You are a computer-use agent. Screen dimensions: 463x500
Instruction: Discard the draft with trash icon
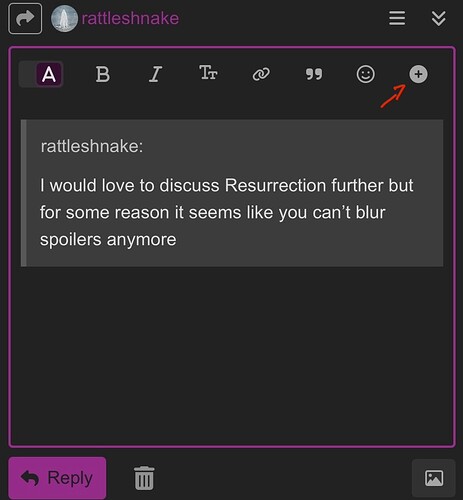pyautogui.click(x=144, y=478)
